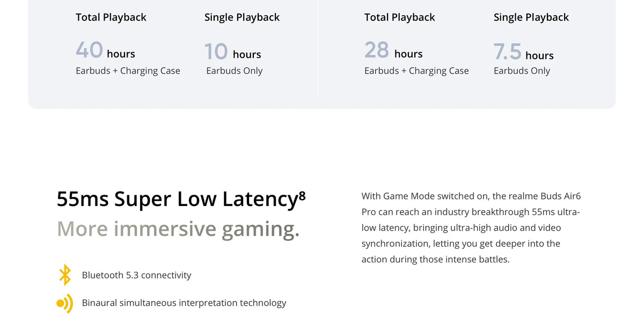Click the binaural sound wave icon

(64, 303)
